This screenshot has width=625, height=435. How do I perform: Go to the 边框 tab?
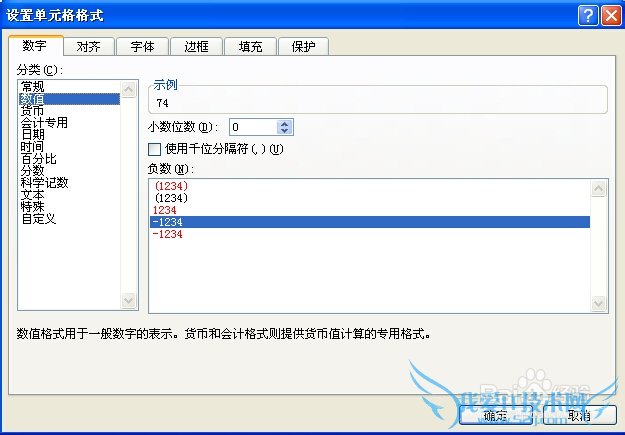(x=196, y=47)
